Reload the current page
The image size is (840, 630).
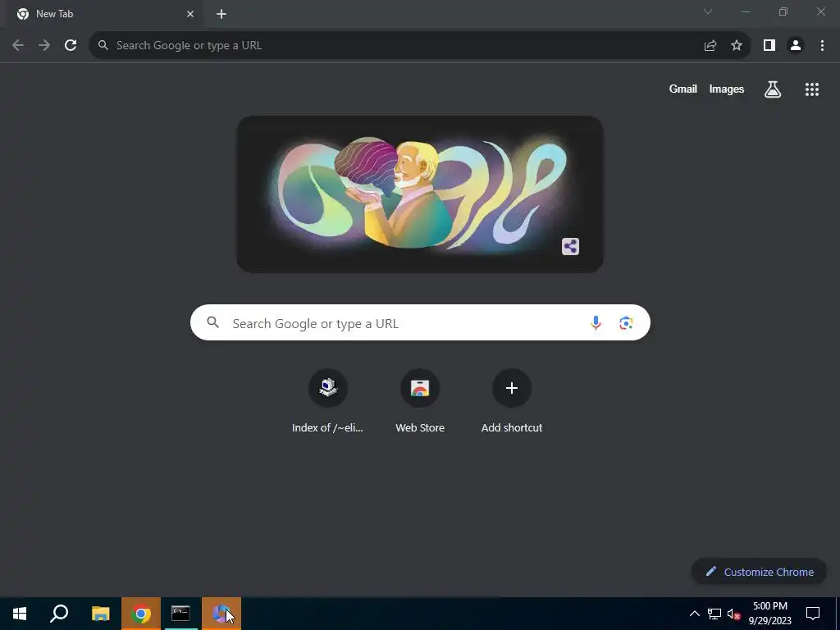pos(71,46)
